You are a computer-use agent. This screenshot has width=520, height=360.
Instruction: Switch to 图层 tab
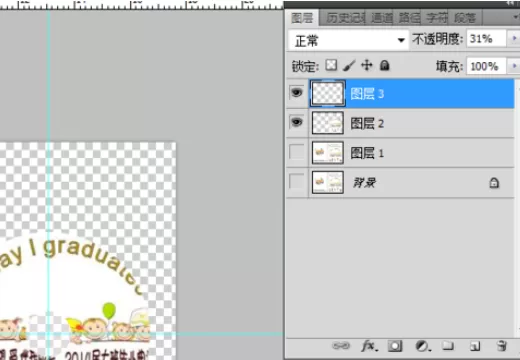302,18
